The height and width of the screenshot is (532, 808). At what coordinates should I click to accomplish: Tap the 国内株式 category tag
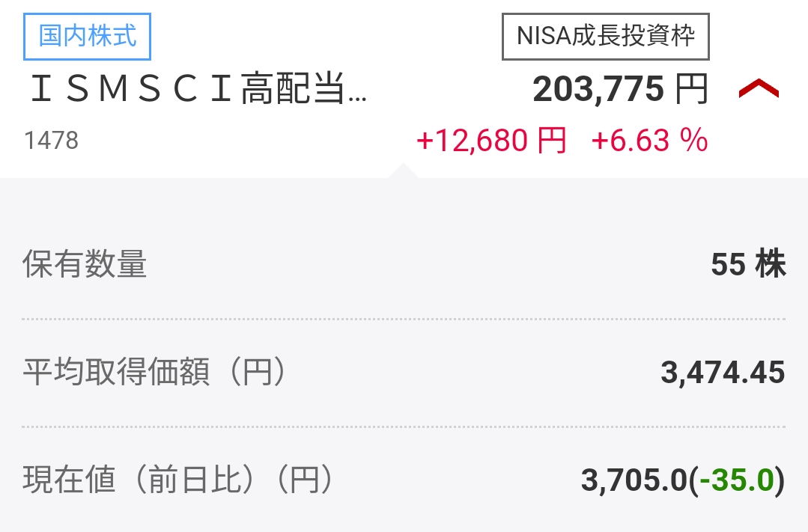[88, 36]
